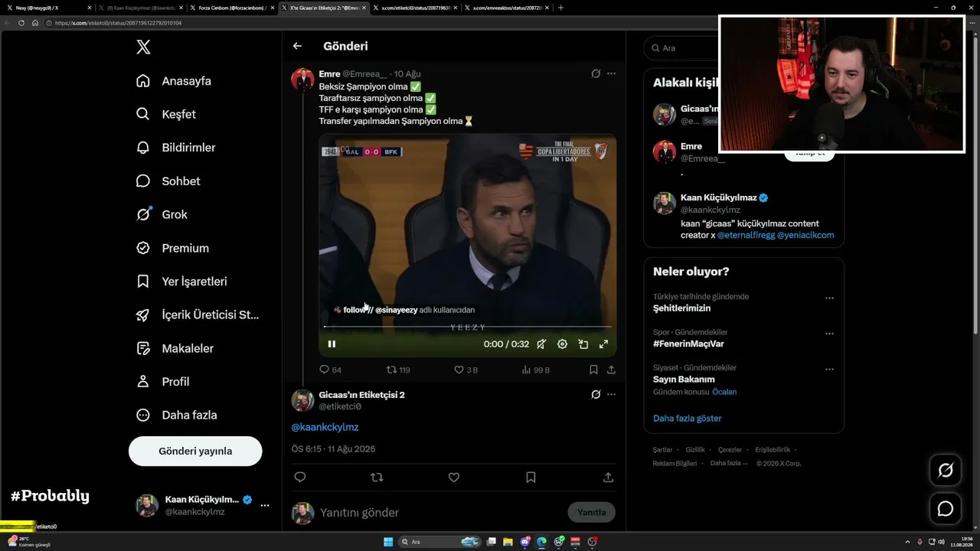980x551 pixels.
Task: Click the İçerik Üreticisi rocket icon
Action: (143, 315)
